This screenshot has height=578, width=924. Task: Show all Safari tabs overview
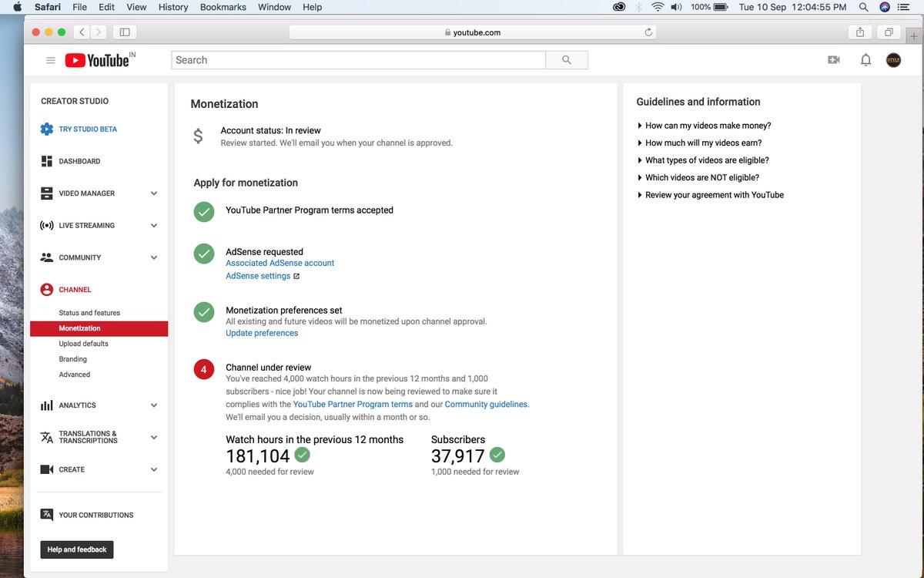(889, 32)
